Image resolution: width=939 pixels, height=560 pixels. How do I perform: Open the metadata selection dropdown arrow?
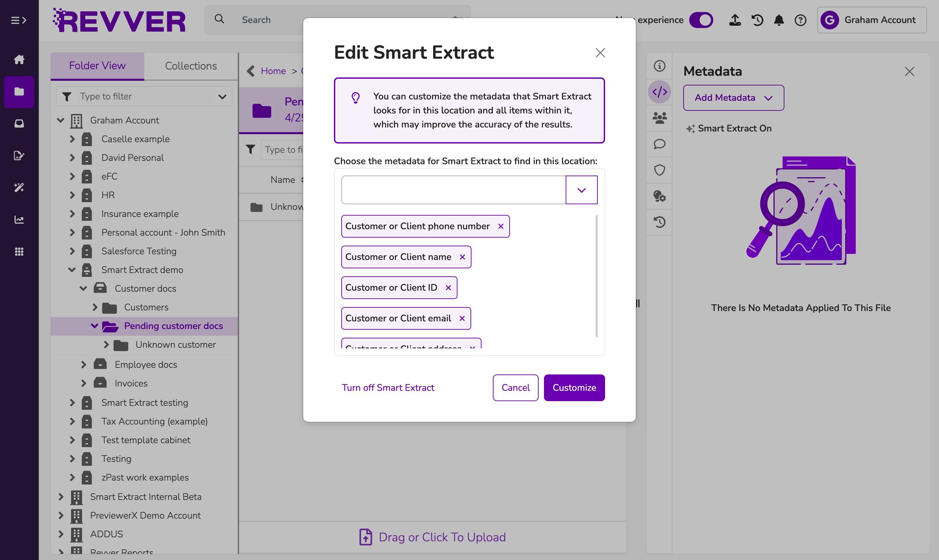point(581,190)
